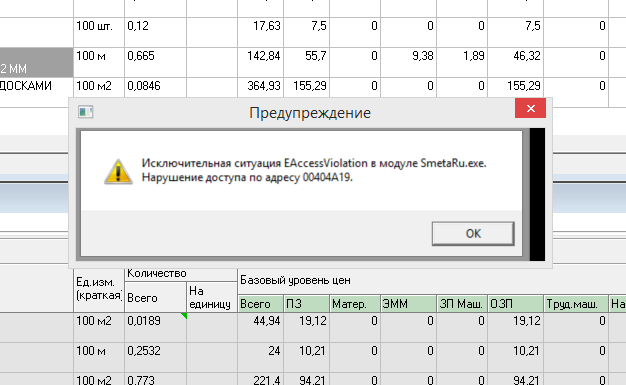Click the 364,93 total cell

click(260, 88)
